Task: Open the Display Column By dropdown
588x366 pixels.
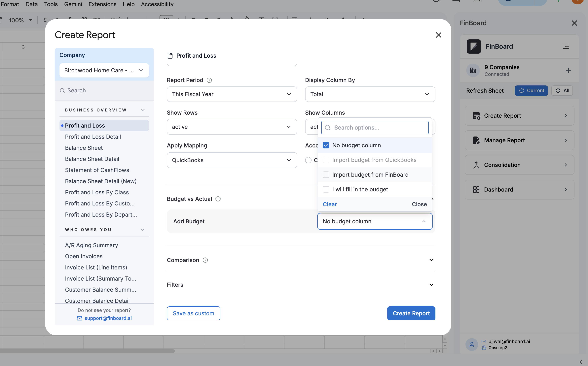Action: [370, 94]
